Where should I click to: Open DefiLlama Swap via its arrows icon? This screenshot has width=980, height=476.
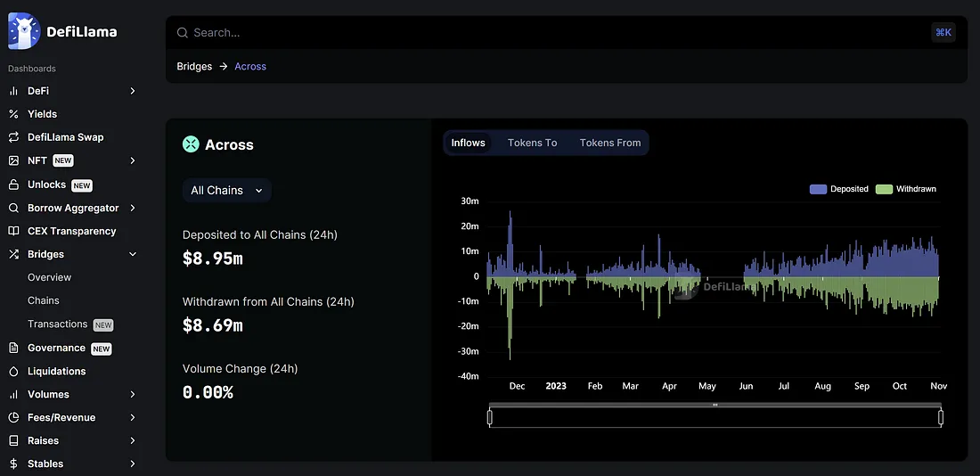click(13, 137)
